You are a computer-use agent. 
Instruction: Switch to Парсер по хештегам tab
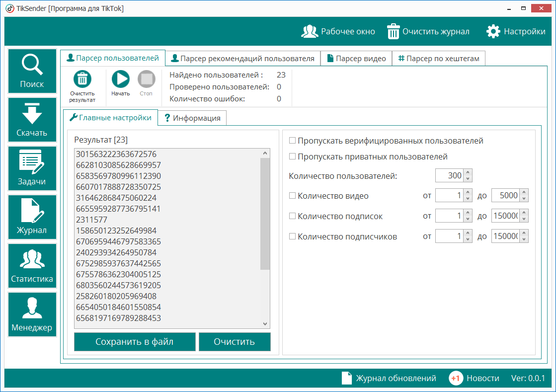coord(439,59)
